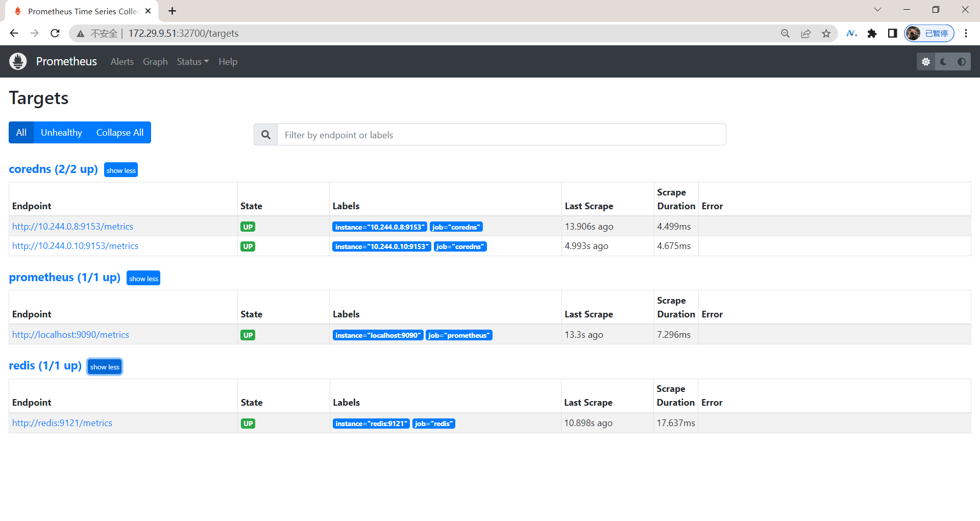Image resolution: width=980 pixels, height=521 pixels.
Task: Open the profile avatar labeled 已暂停
Action: coord(929,33)
